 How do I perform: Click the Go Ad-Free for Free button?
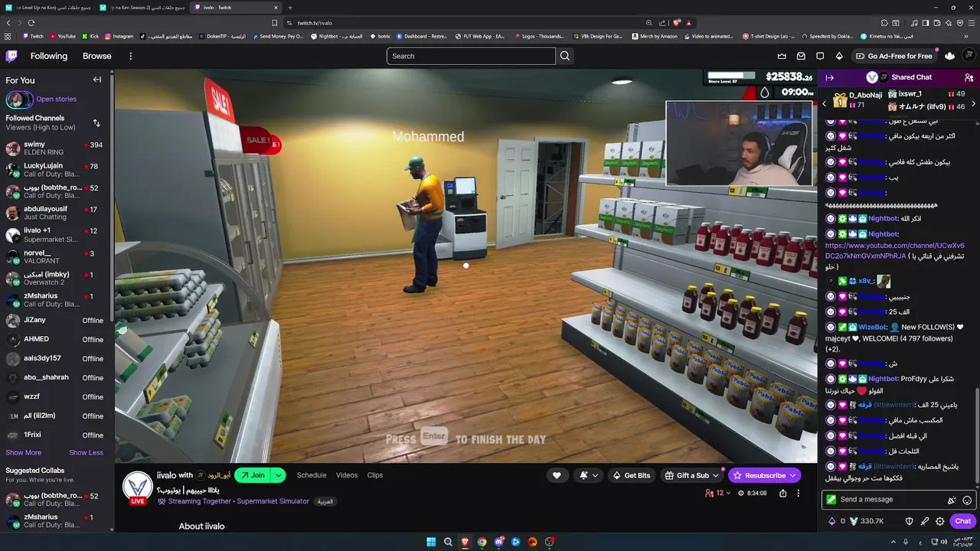pos(894,56)
